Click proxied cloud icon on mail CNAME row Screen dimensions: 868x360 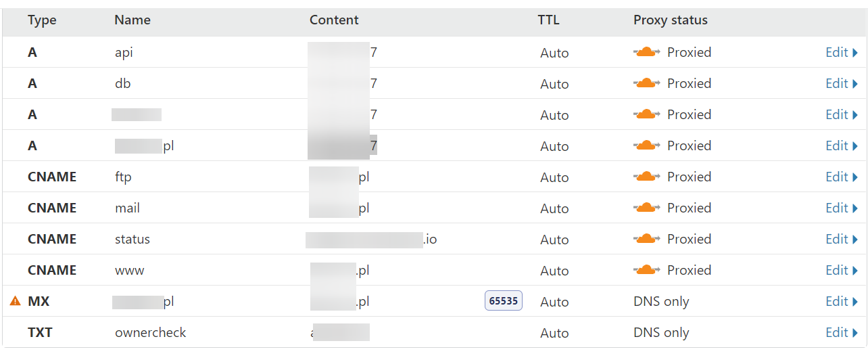click(647, 208)
